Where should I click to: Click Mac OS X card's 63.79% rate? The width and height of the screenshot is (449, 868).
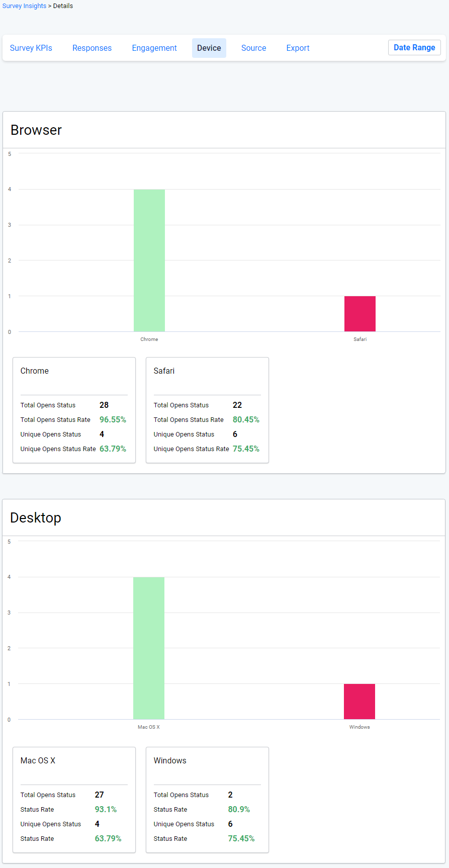[x=108, y=839]
